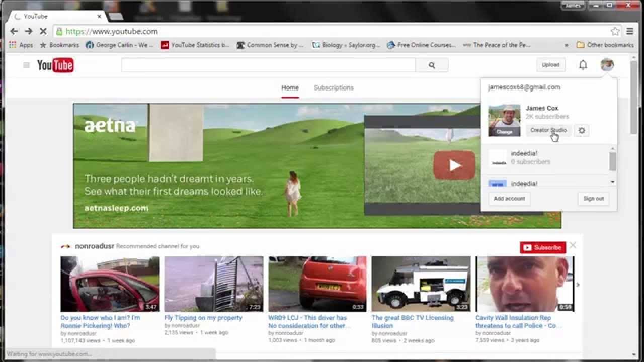Show more bookmarks with chevron
This screenshot has width=644, height=362.
(567, 45)
